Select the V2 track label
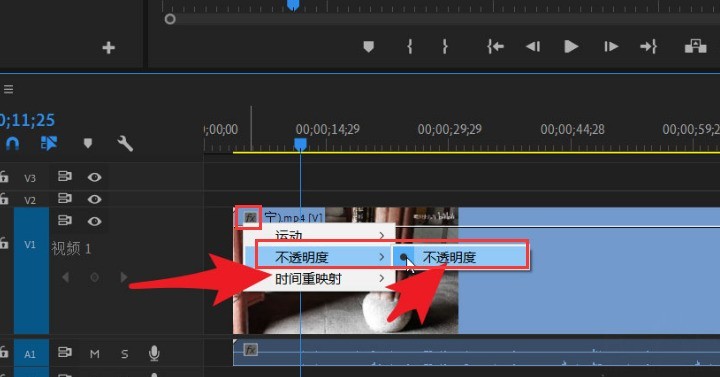The width and height of the screenshot is (720, 377). tap(30, 200)
